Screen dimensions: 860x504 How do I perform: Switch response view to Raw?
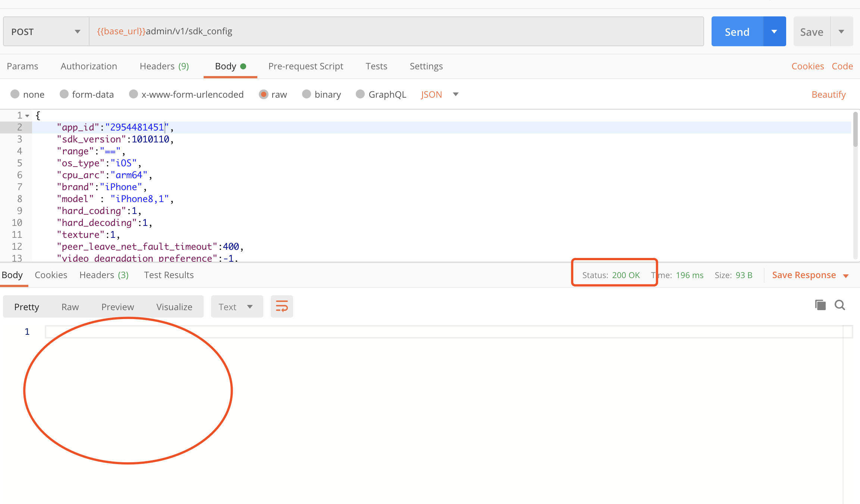[70, 306]
